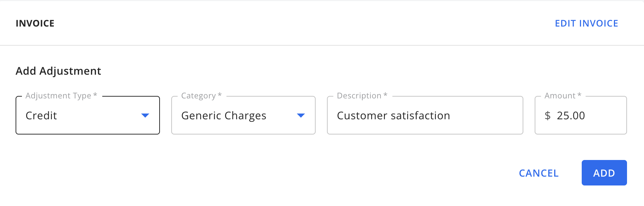This screenshot has width=644, height=206.
Task: Click the EDIT INVOICE link
Action: 586,23
